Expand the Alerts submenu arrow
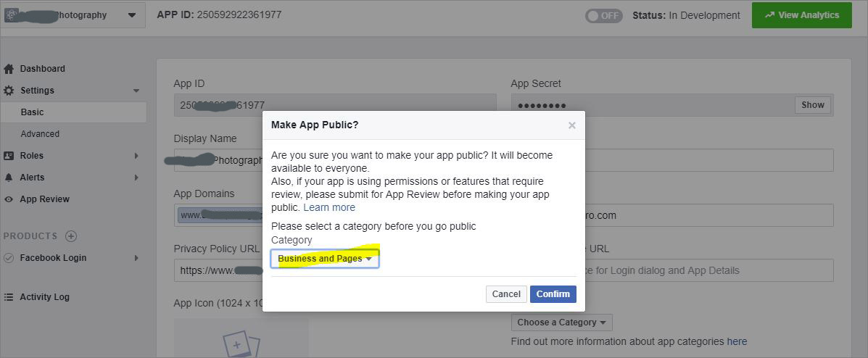Viewport: 868px width, 358px height. coord(136,178)
